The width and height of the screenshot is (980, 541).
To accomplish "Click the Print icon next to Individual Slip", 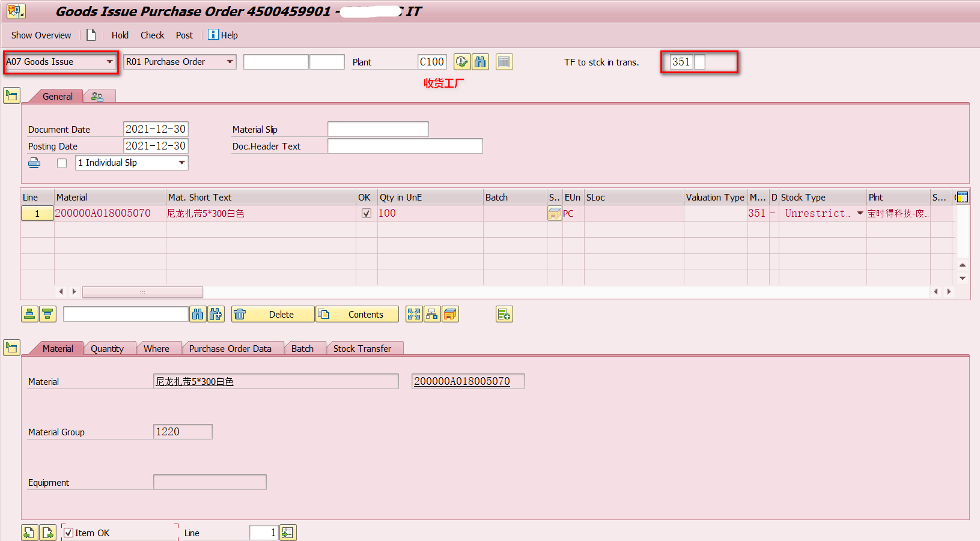I will (x=34, y=162).
